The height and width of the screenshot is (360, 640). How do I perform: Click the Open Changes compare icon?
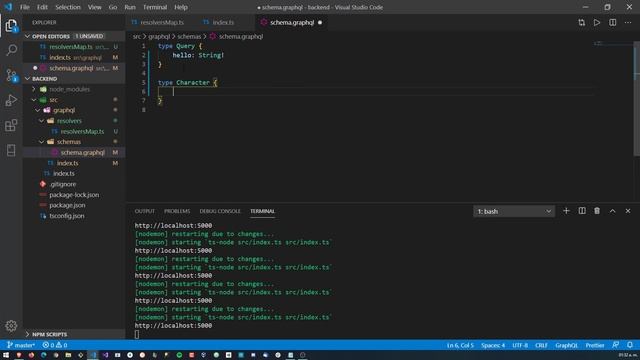(582, 22)
